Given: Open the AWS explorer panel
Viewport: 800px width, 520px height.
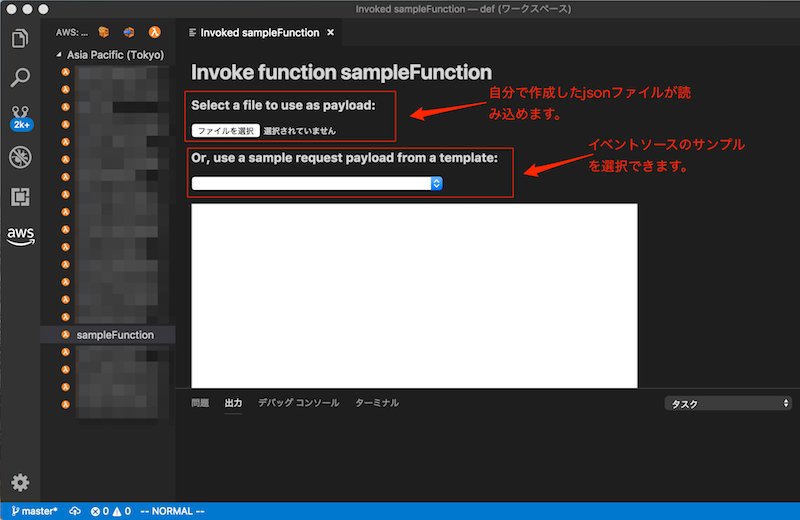Looking at the screenshot, I should 20,236.
